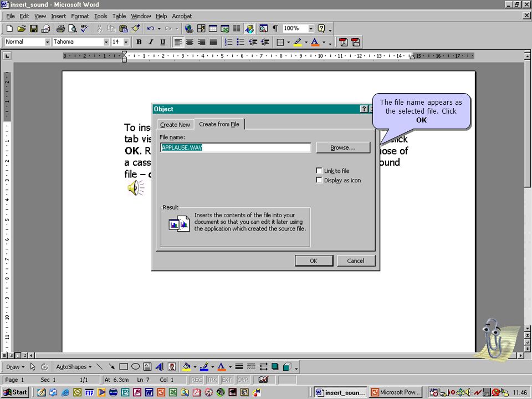Open the Insert menu
532x399 pixels.
coord(58,16)
